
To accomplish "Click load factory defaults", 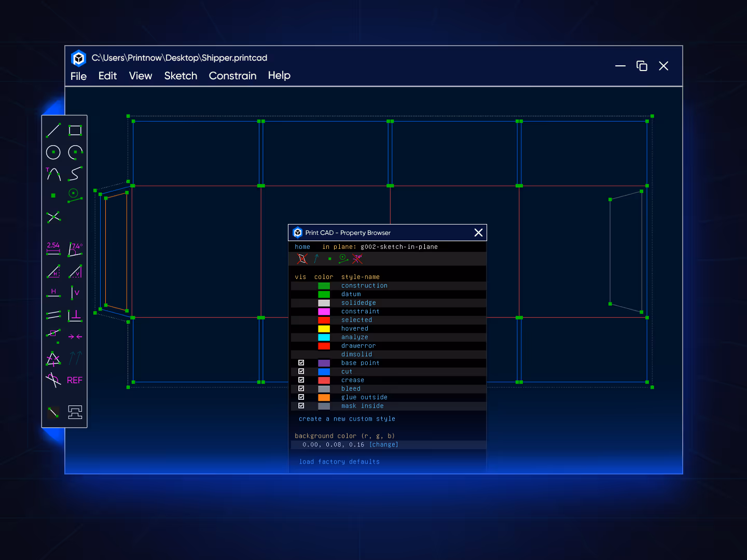I will [339, 461].
